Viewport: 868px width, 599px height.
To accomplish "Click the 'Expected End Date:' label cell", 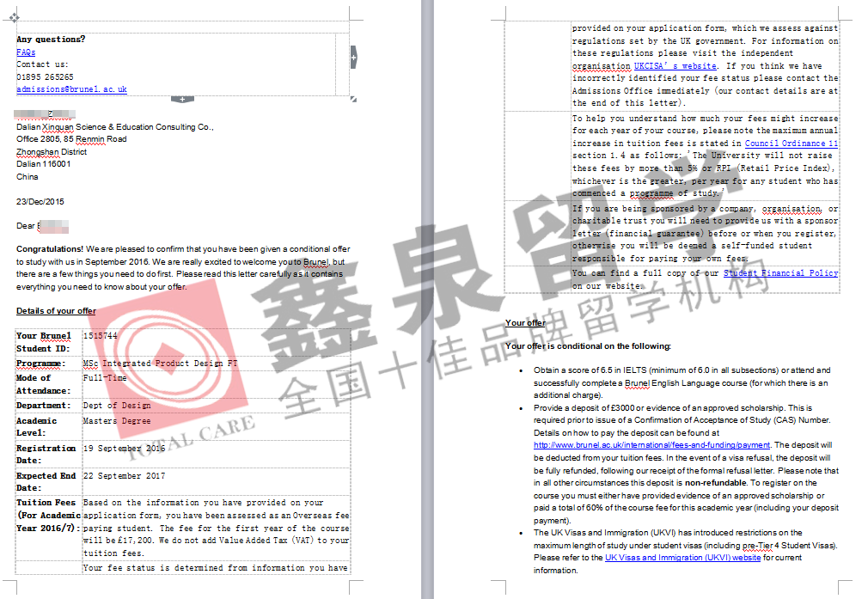I will [x=49, y=481].
